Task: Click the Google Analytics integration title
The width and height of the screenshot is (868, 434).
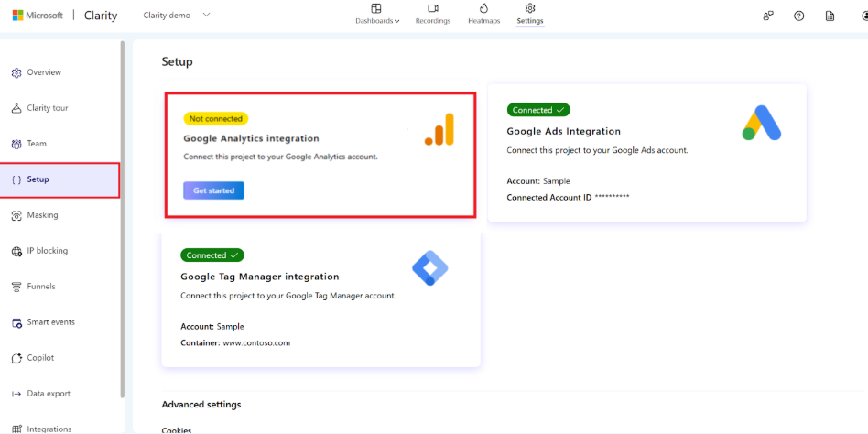Action: pyautogui.click(x=251, y=138)
